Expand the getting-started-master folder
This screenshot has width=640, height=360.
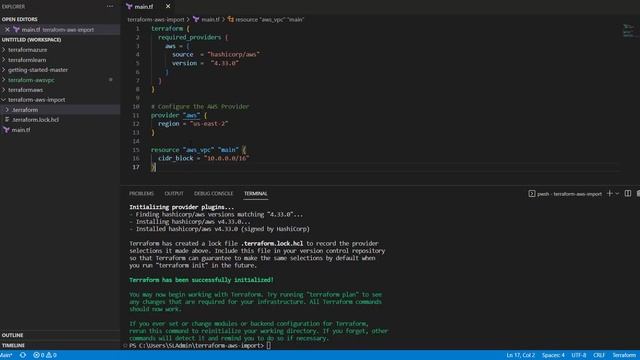click(x=38, y=70)
